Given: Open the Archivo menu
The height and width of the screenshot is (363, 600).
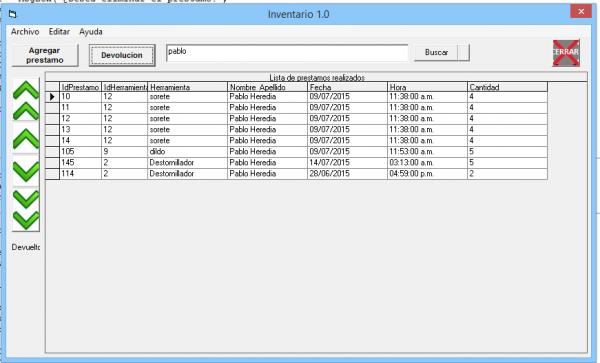Looking at the screenshot, I should pos(25,32).
